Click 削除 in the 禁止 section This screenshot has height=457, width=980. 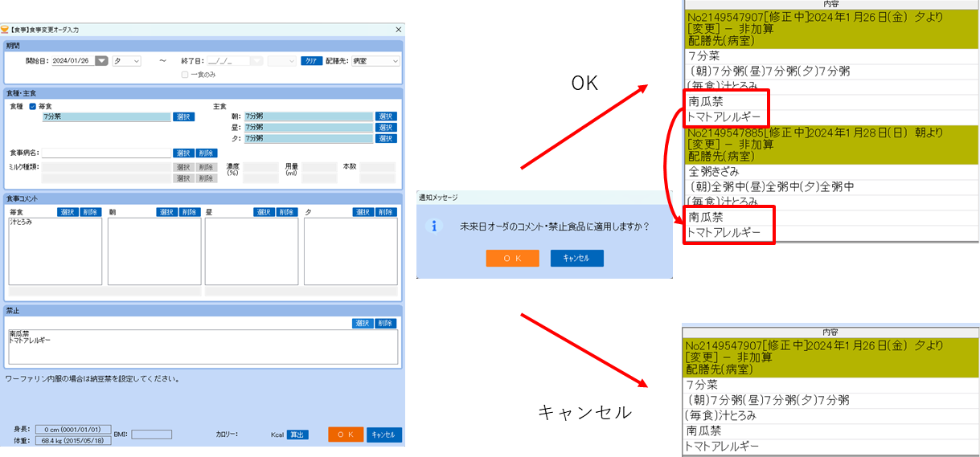click(386, 324)
